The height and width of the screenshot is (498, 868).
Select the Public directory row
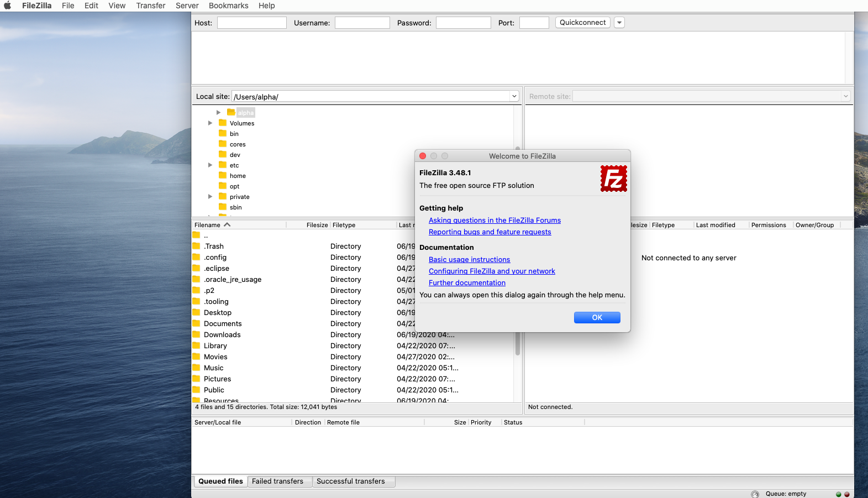tap(353, 390)
